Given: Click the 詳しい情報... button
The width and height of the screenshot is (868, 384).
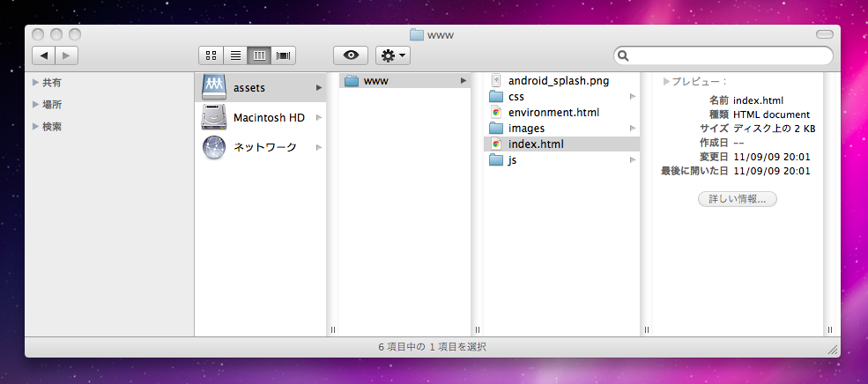Looking at the screenshot, I should click(737, 199).
